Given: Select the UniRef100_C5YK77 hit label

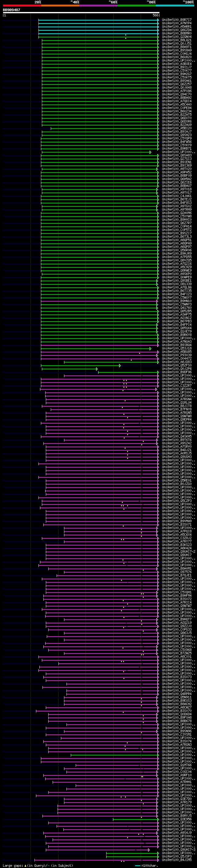Looking at the screenshot, I should coord(176,71).
